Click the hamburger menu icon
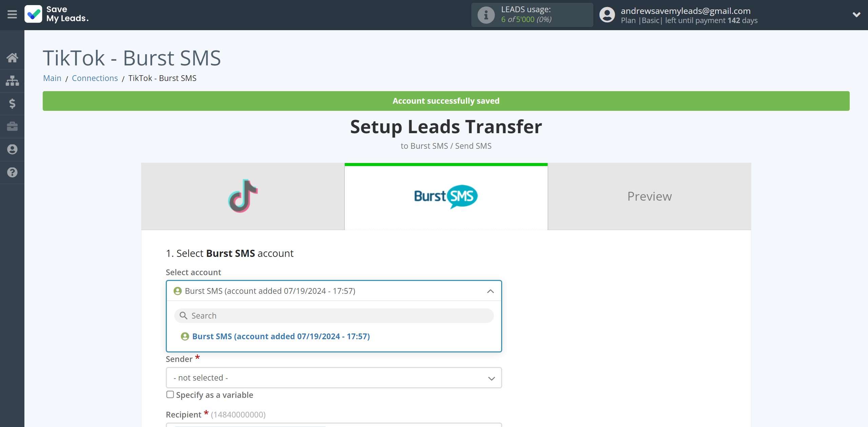This screenshot has width=868, height=427. pyautogui.click(x=12, y=15)
